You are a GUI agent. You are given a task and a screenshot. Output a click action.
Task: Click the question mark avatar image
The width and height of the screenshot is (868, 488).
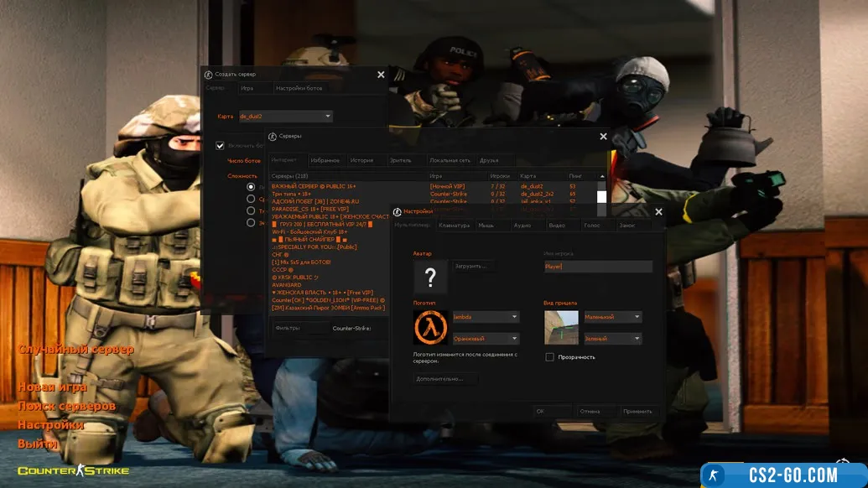(x=430, y=277)
